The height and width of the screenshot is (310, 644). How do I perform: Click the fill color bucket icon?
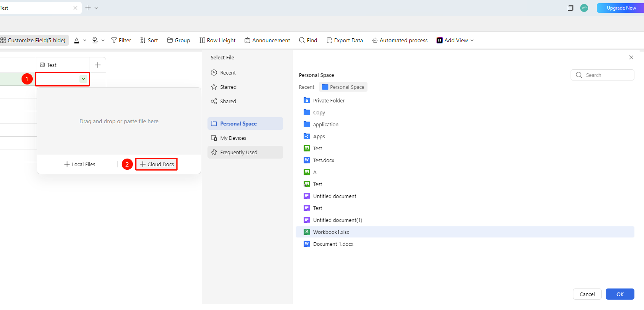click(x=95, y=40)
